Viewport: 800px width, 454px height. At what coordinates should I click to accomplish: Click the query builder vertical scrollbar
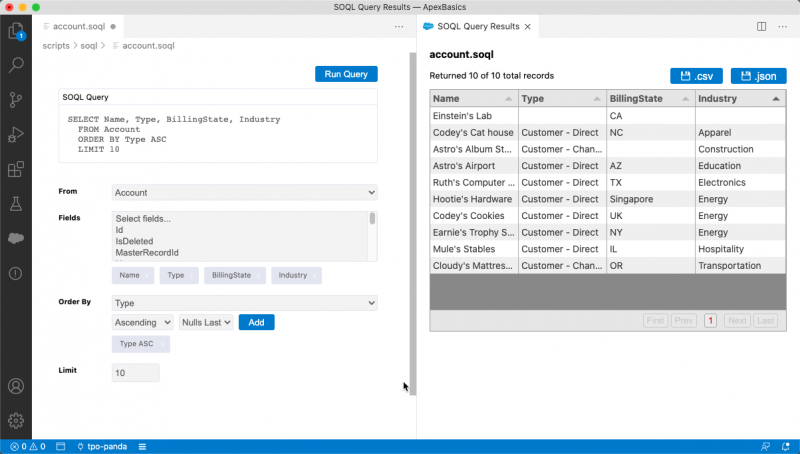point(413,224)
